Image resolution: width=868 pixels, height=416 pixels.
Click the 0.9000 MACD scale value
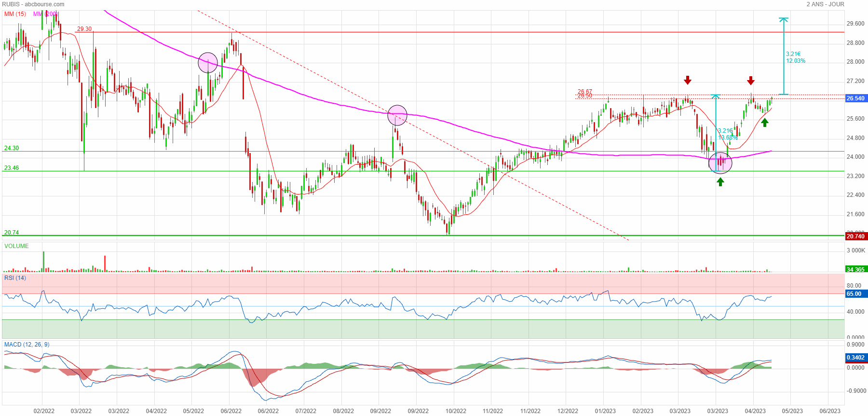(856, 345)
